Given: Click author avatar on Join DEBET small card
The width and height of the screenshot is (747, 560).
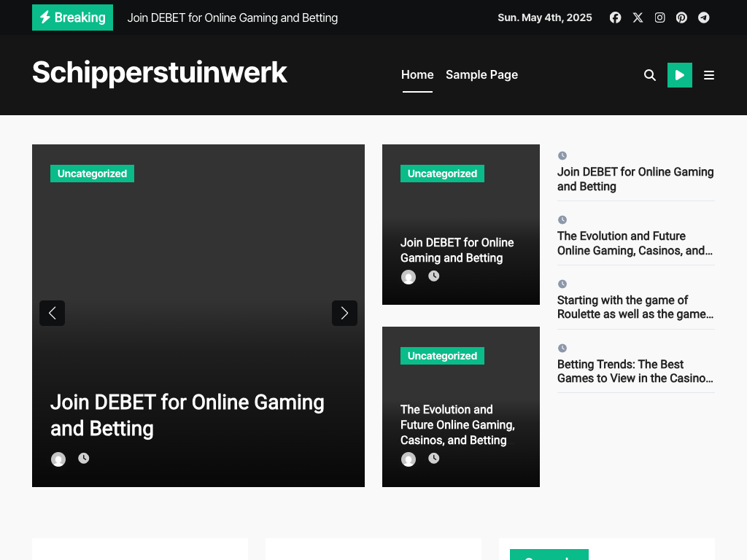Looking at the screenshot, I should point(409,276).
